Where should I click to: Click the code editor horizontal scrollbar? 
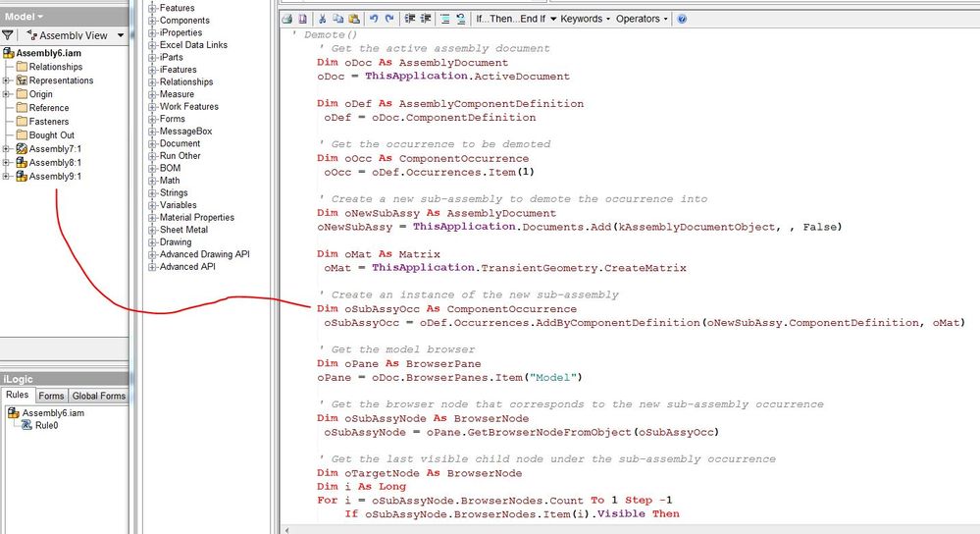pyautogui.click(x=630, y=530)
